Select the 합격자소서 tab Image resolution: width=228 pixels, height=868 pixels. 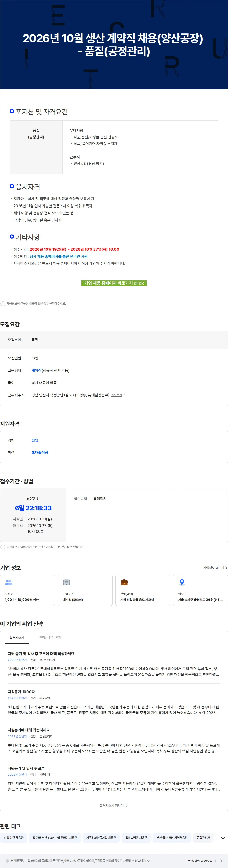17,637
